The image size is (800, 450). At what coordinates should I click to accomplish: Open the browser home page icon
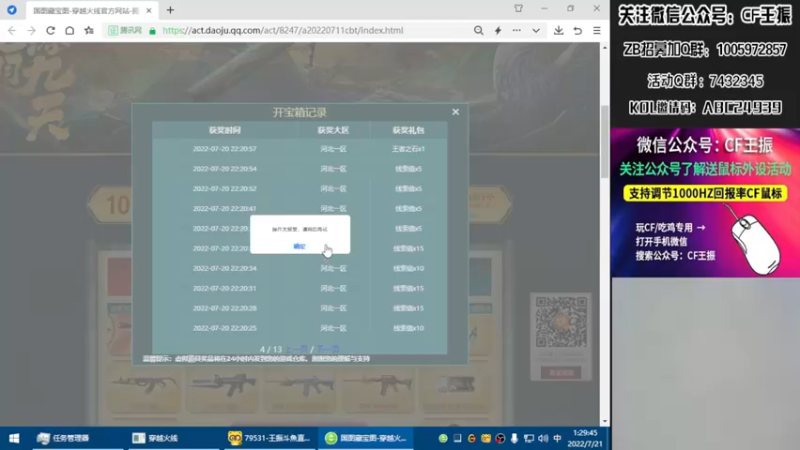pyautogui.click(x=70, y=31)
